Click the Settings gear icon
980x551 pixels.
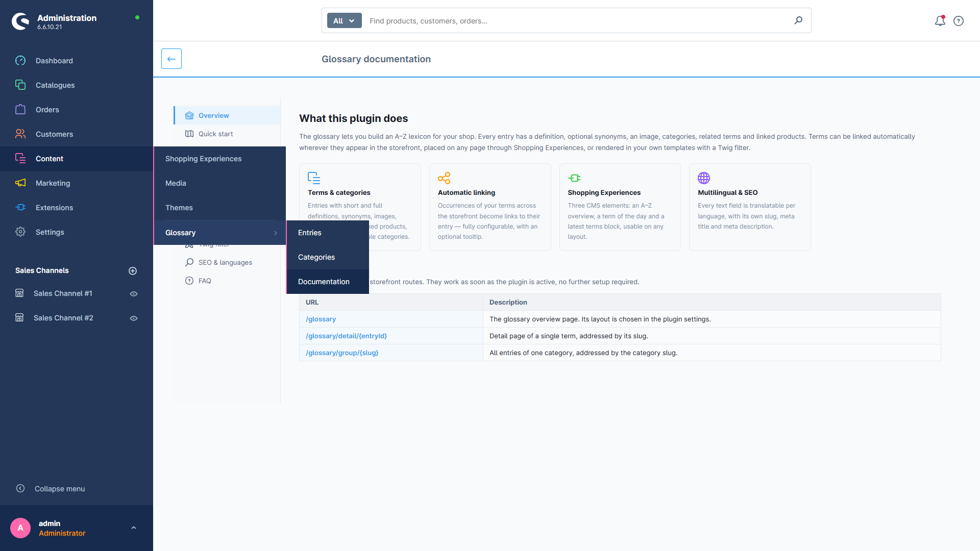click(x=20, y=232)
